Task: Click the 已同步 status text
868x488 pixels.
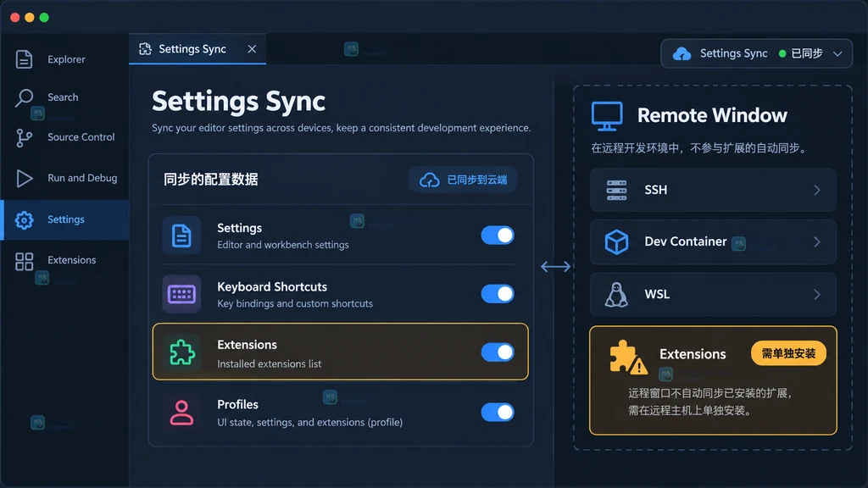Action: pos(807,53)
